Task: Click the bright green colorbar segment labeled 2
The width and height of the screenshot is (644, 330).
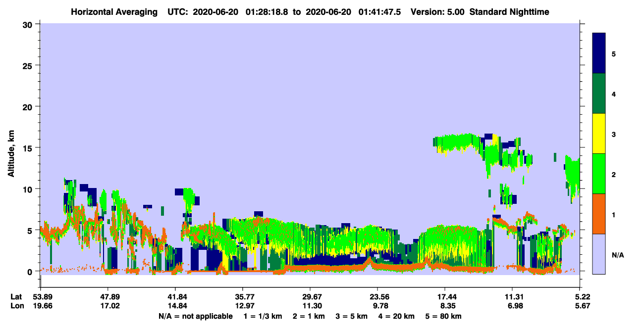Action: (599, 174)
